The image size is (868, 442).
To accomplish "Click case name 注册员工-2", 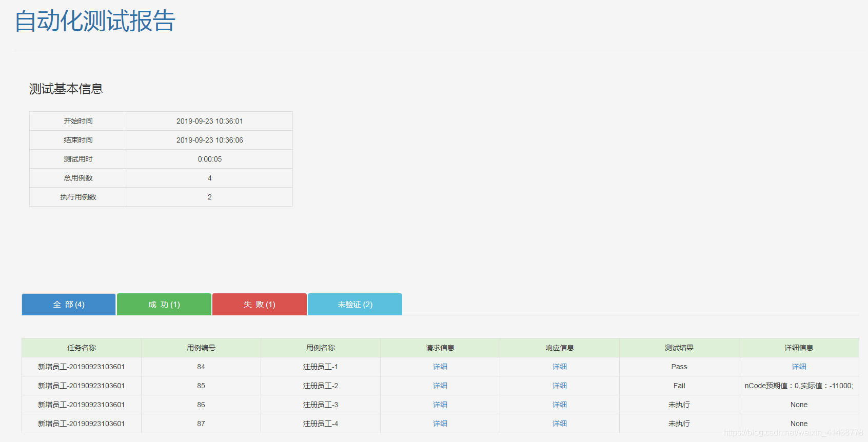I will (x=321, y=386).
